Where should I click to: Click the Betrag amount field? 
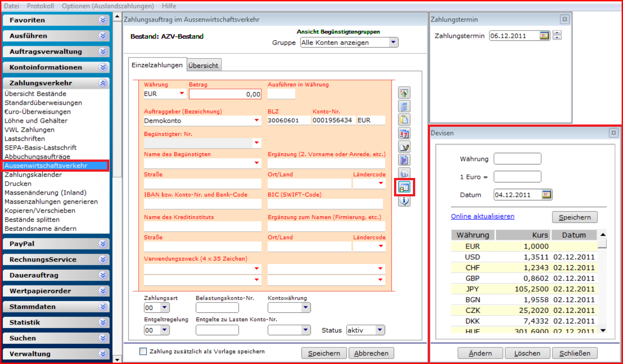point(225,94)
